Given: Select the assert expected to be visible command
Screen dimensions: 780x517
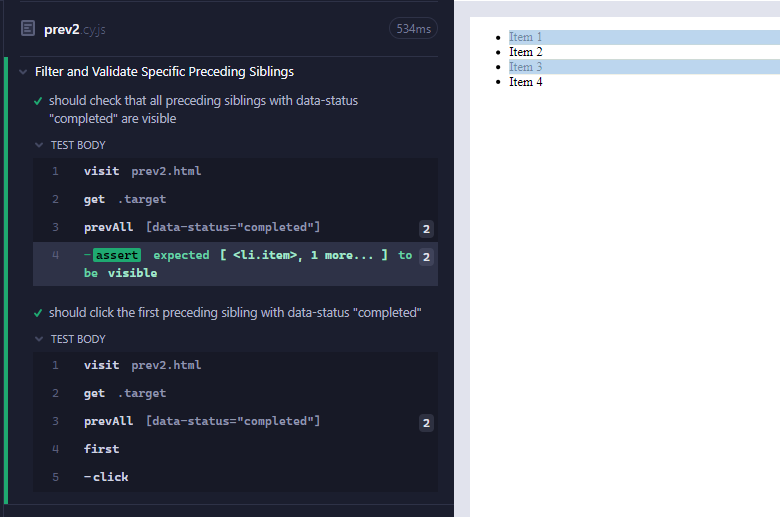Looking at the screenshot, I should (x=235, y=264).
